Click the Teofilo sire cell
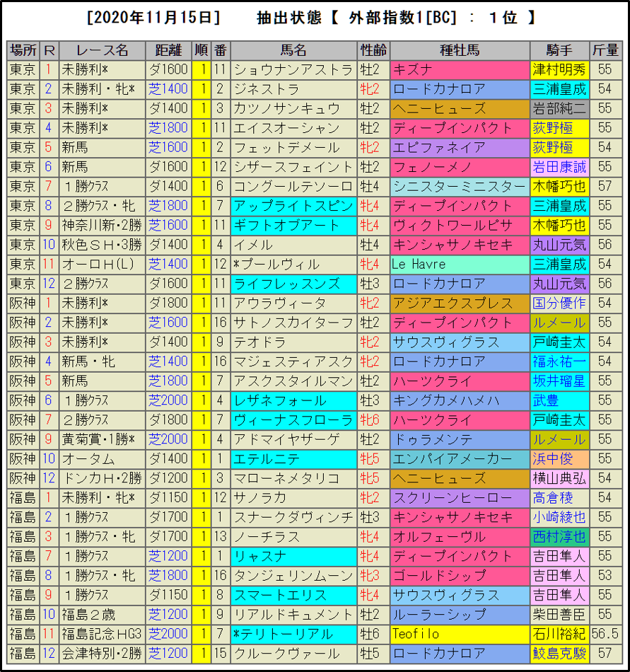Screen dimensions: 630x672 [x=460, y=634]
